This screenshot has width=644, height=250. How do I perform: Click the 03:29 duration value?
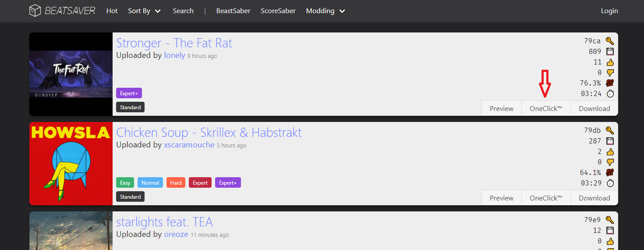(x=591, y=183)
